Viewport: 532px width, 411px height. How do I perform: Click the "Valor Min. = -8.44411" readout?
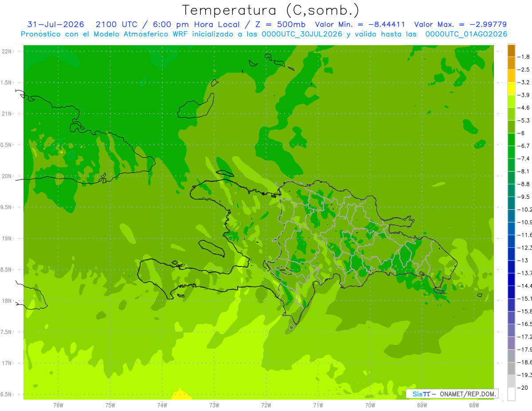[360, 24]
